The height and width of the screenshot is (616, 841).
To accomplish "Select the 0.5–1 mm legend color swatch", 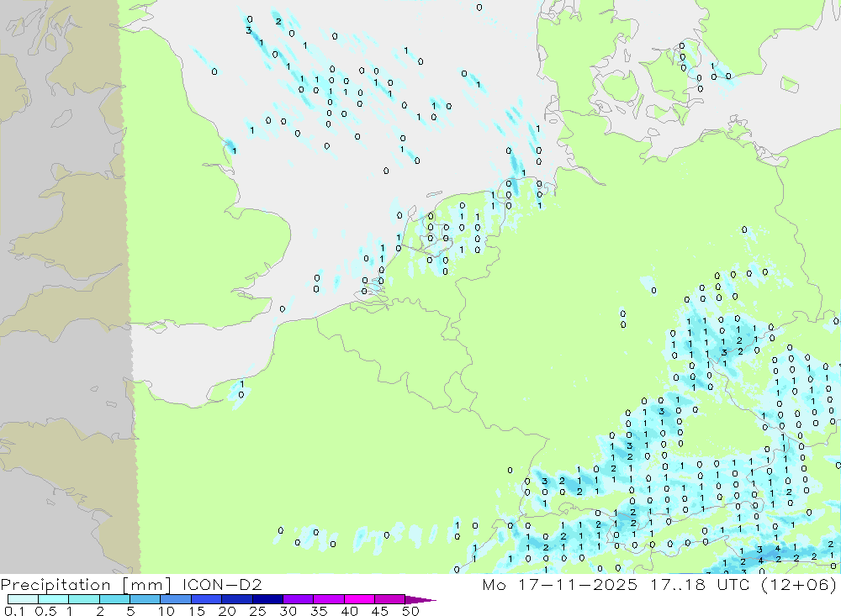I will (x=54, y=599).
